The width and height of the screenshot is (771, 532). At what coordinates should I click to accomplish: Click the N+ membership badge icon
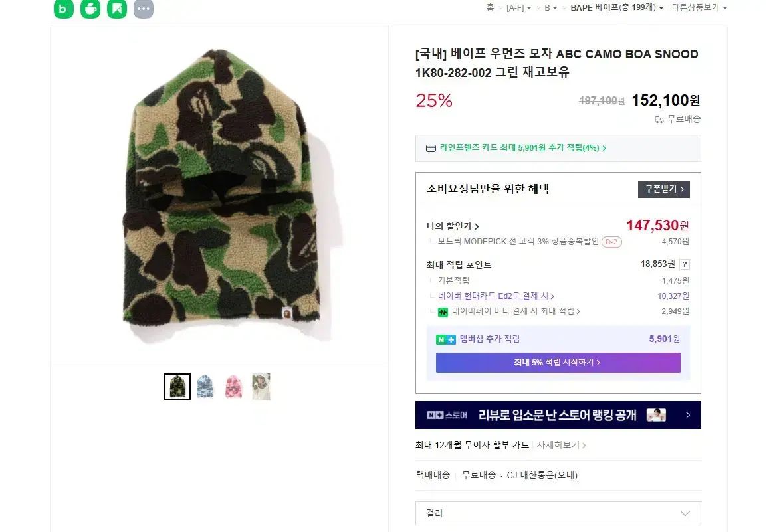tap(445, 339)
